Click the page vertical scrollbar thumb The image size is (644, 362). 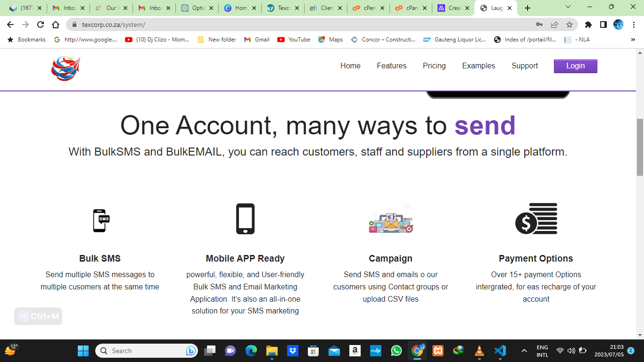coord(640,146)
